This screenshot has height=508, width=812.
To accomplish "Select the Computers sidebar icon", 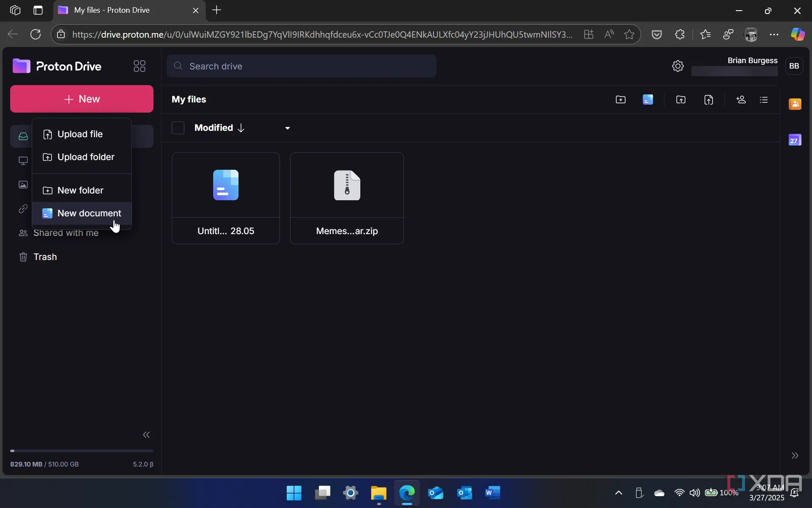I will click(23, 161).
